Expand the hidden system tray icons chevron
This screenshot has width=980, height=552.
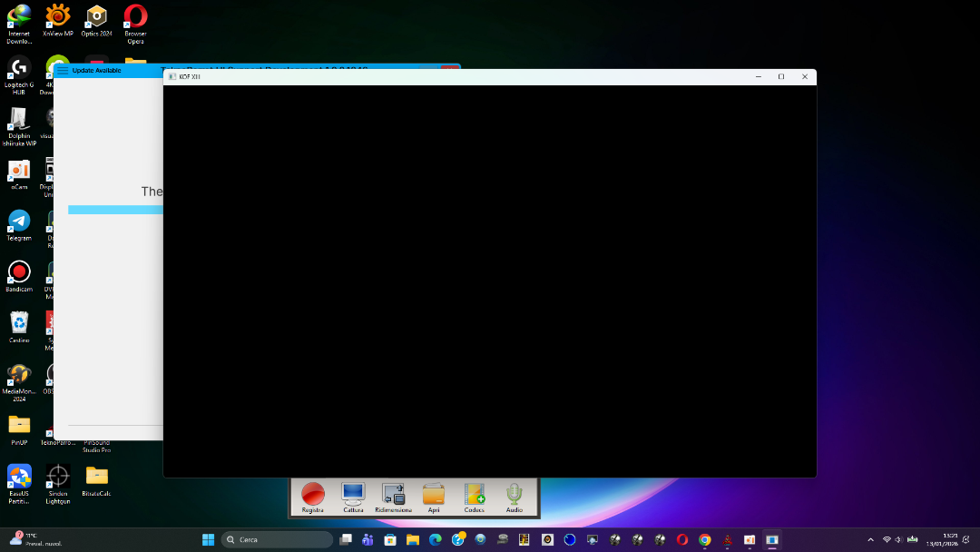pos(871,539)
